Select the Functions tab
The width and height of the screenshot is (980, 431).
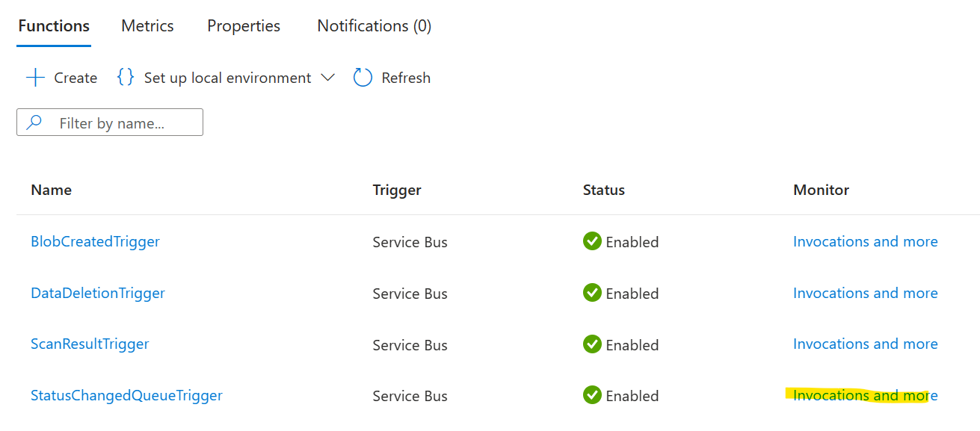point(54,26)
